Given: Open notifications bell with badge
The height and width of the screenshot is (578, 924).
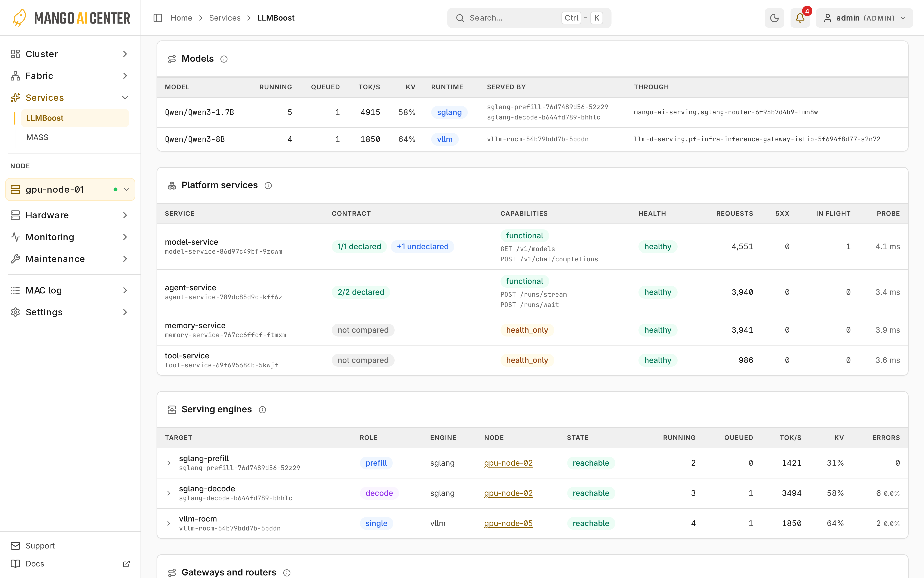Looking at the screenshot, I should point(800,18).
